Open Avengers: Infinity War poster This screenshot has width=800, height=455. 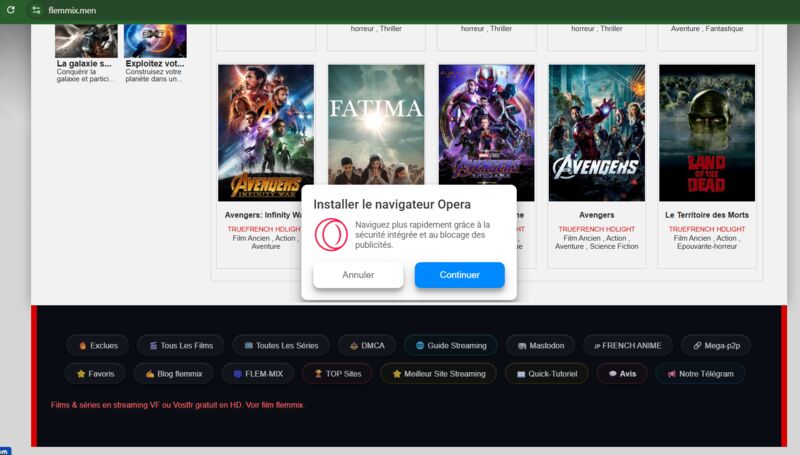click(x=266, y=133)
